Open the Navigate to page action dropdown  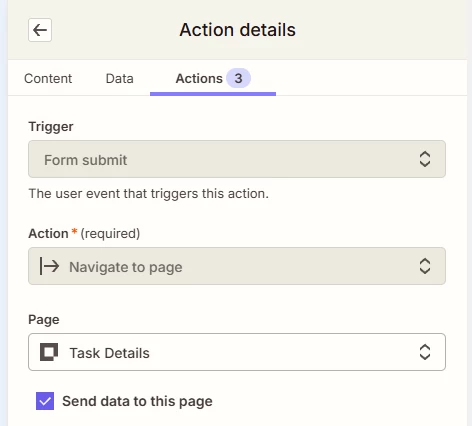pyautogui.click(x=237, y=266)
